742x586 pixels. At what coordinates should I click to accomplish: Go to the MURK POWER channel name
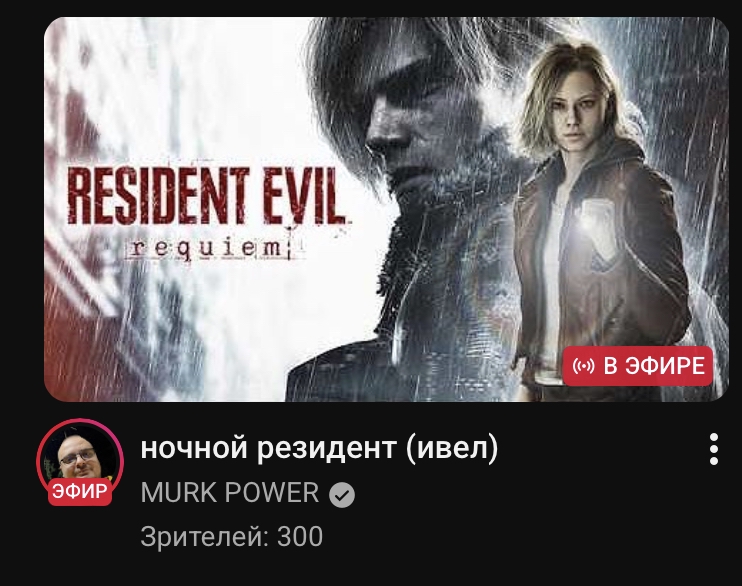(x=230, y=493)
